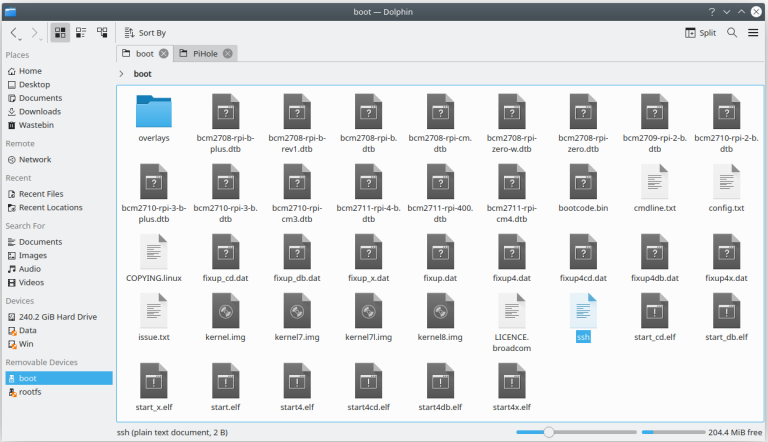
Task: Open the search magnifier
Action: click(x=732, y=33)
